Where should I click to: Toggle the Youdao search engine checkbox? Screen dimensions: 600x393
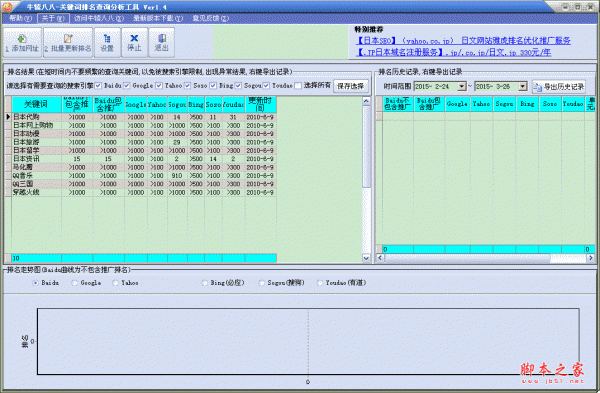click(266, 86)
